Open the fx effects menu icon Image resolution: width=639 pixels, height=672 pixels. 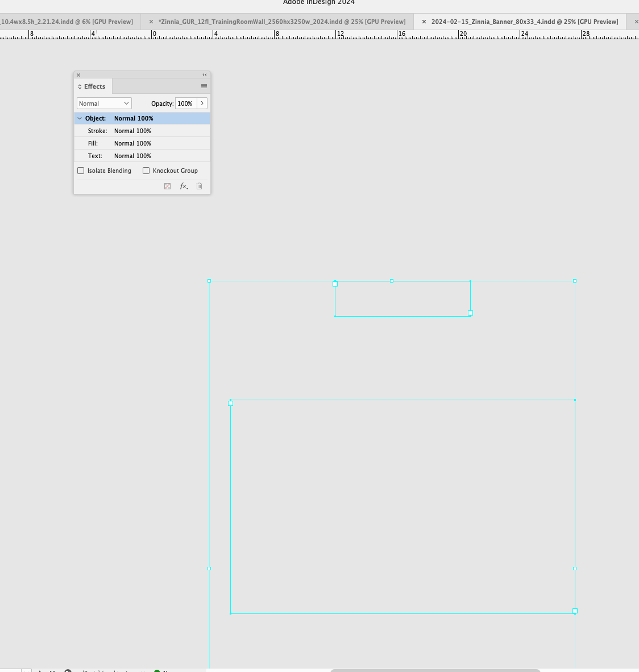click(183, 186)
